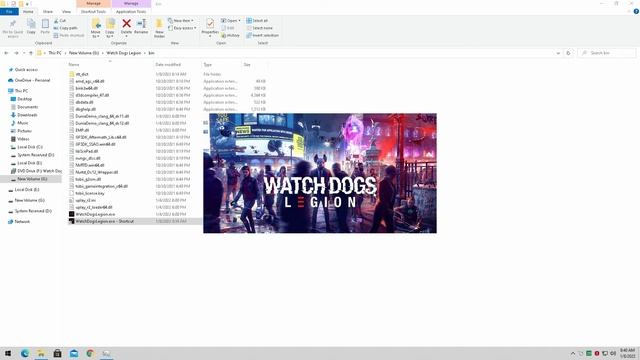This screenshot has height=360, width=640.
Task: Switch to the Share tab
Action: (48, 12)
